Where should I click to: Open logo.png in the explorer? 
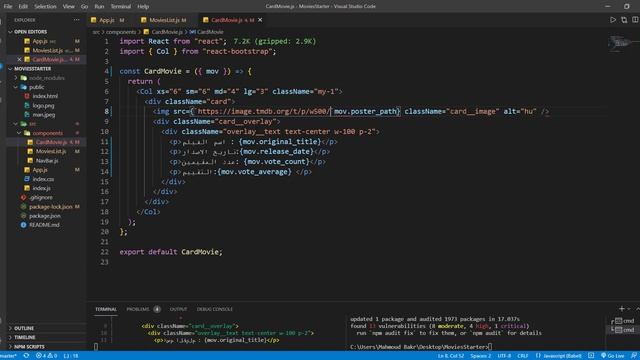pos(46,105)
